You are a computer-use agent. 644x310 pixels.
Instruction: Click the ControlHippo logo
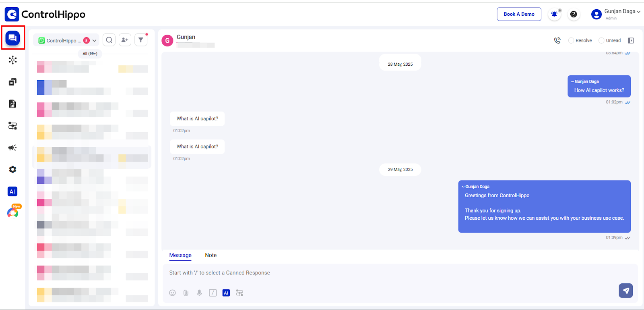click(x=45, y=15)
